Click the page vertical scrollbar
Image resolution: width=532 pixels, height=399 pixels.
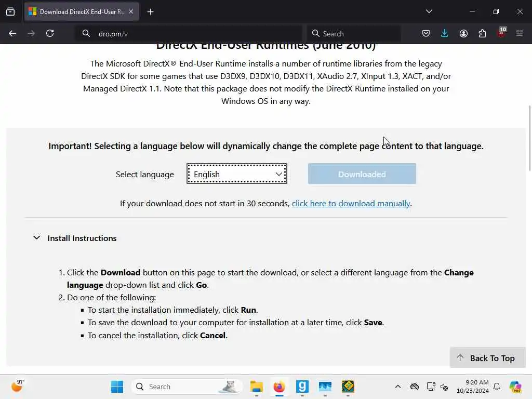click(529, 139)
